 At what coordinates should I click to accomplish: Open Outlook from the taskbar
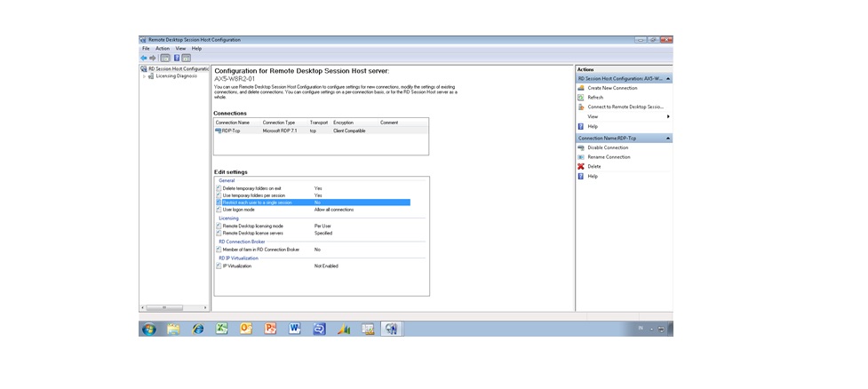click(246, 328)
